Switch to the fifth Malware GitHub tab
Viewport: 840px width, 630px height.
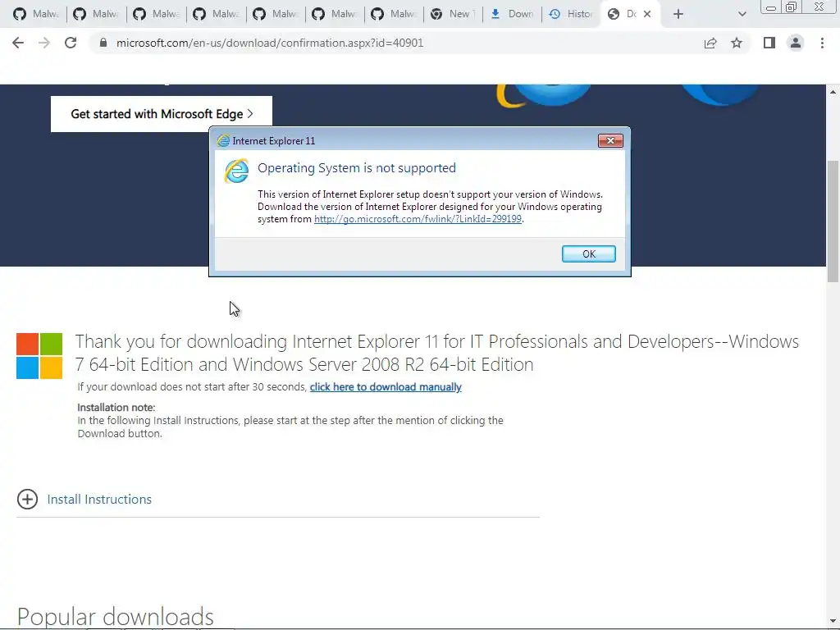click(x=276, y=14)
